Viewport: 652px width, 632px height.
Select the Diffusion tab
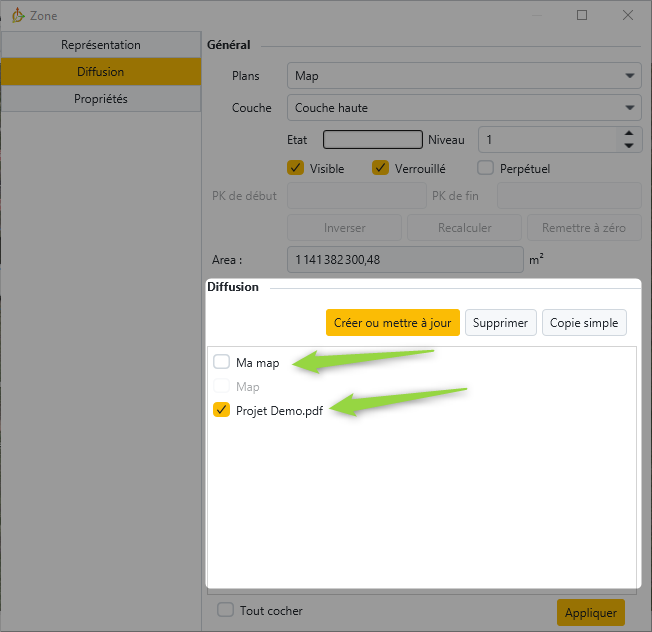[x=101, y=72]
